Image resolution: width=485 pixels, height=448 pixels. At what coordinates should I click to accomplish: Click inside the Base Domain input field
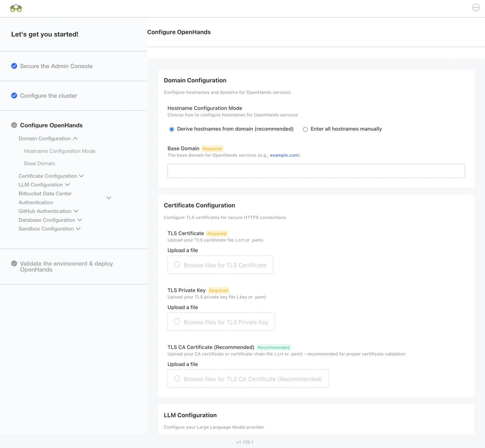[x=316, y=171]
